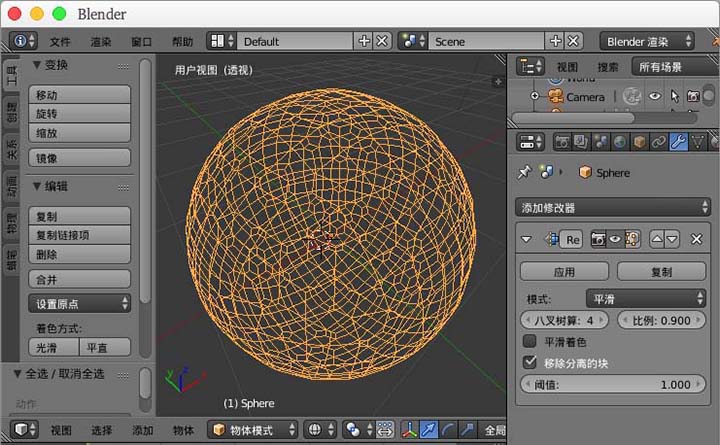Open the viewport shading globe selector
Image resolution: width=720 pixels, height=445 pixels.
coord(321,430)
